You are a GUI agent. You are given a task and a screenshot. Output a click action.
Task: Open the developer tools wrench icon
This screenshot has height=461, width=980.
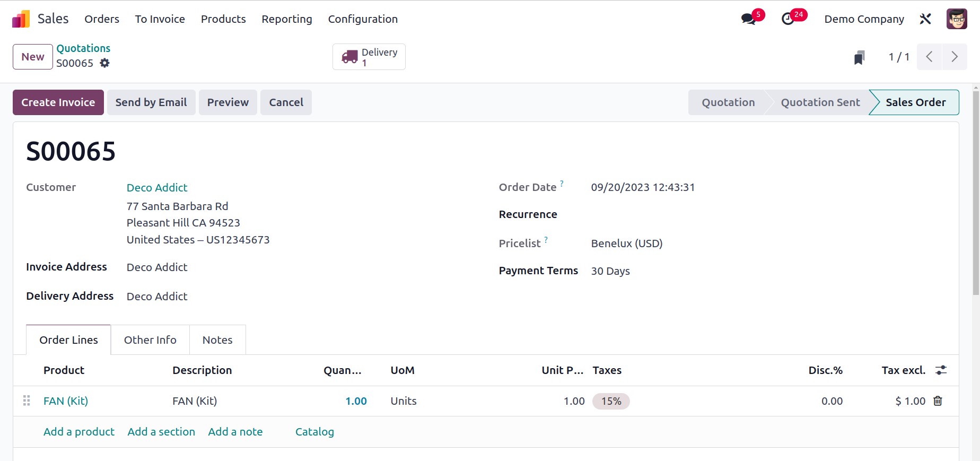925,19
